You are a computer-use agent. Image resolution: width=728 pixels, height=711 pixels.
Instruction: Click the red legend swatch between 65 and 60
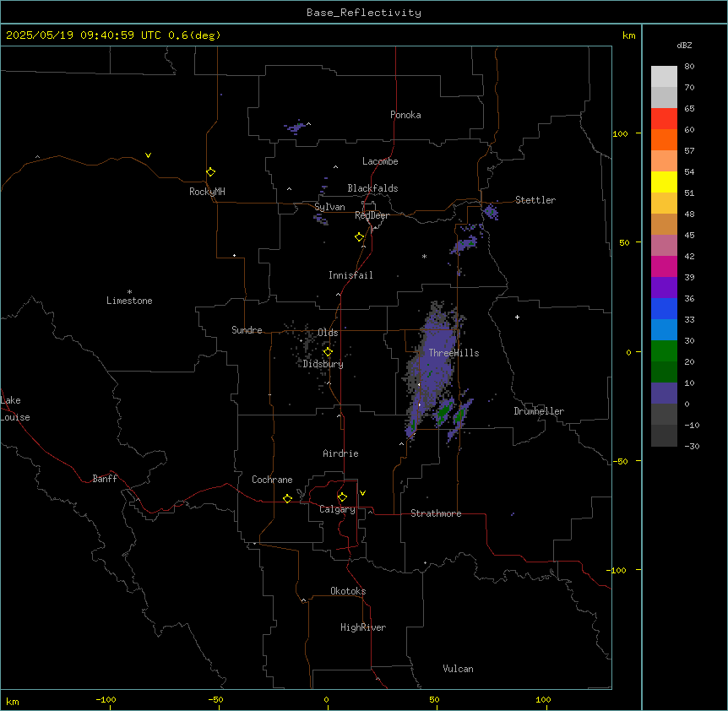[664, 118]
